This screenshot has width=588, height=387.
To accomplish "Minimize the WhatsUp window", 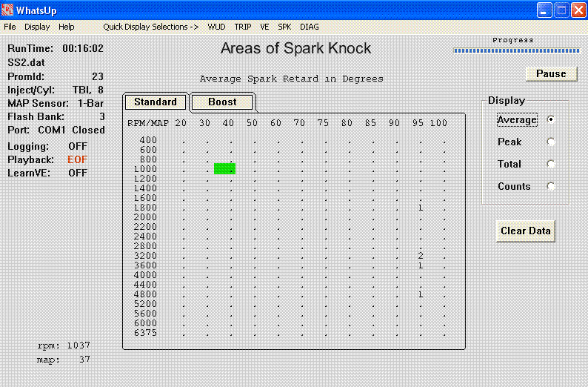I will (544, 10).
